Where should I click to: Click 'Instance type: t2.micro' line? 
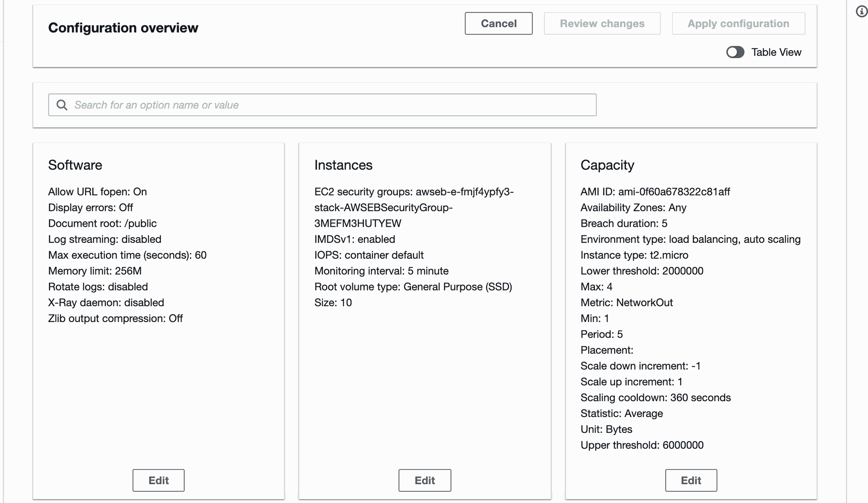coord(634,255)
